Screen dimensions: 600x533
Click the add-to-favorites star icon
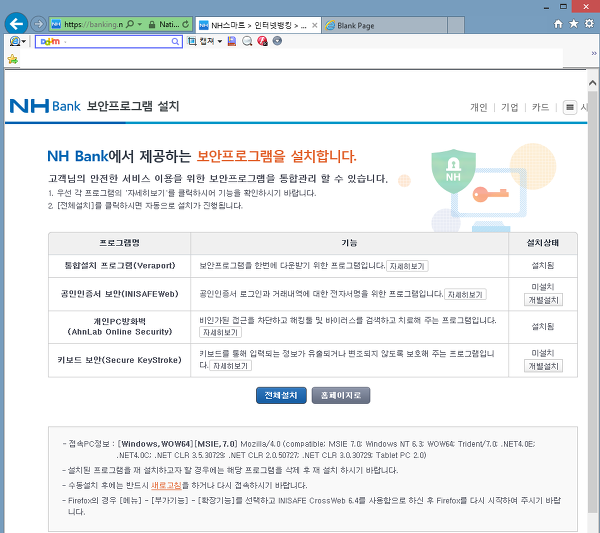point(13,59)
